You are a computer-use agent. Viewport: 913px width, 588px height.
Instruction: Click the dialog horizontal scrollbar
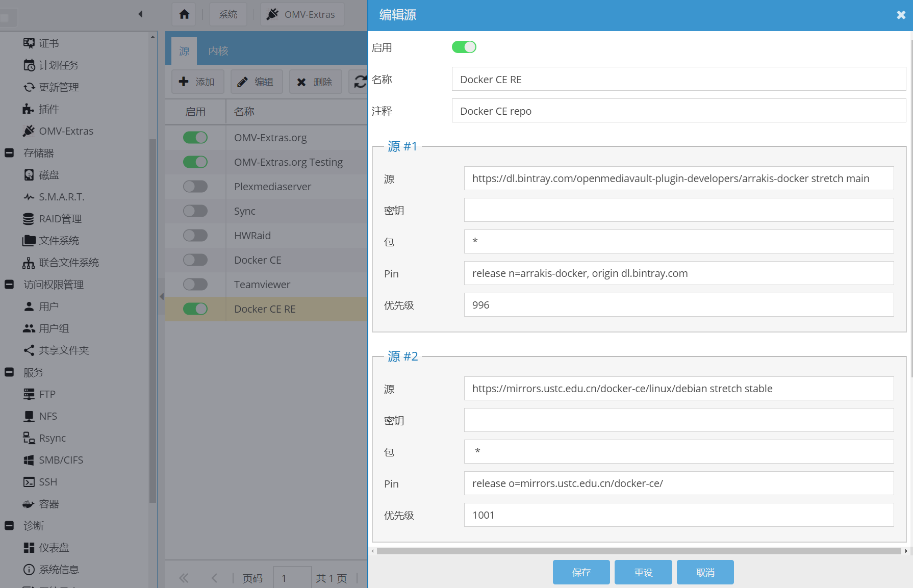(639, 551)
